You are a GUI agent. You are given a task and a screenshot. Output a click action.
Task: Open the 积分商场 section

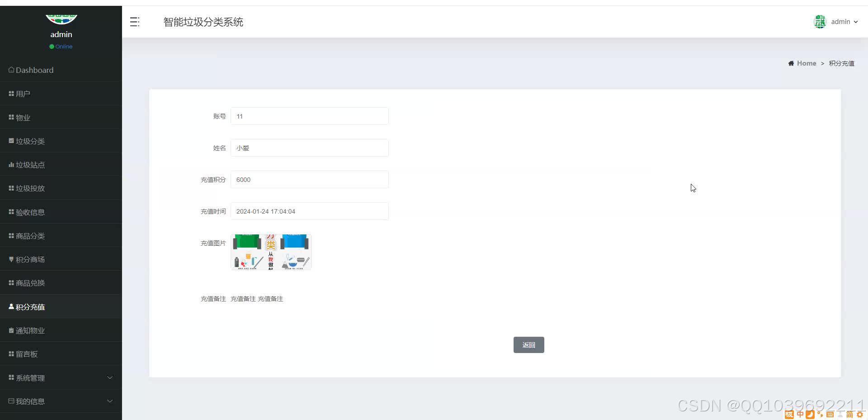(29, 259)
